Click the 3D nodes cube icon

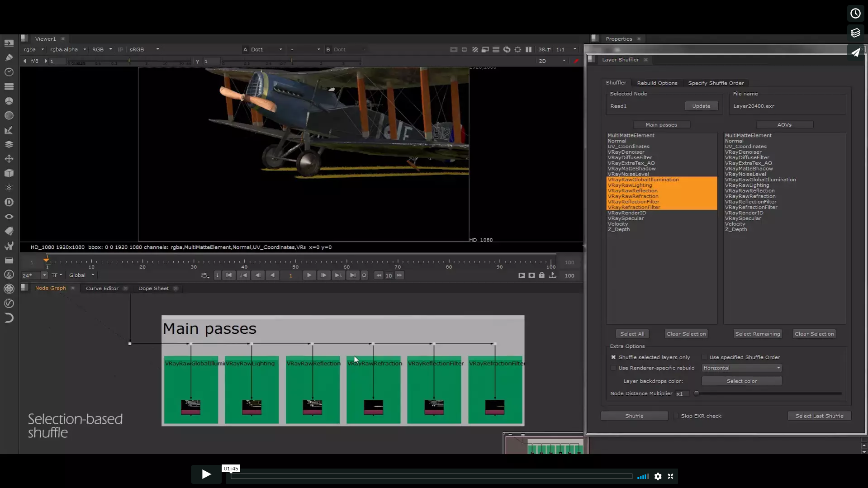[9, 173]
